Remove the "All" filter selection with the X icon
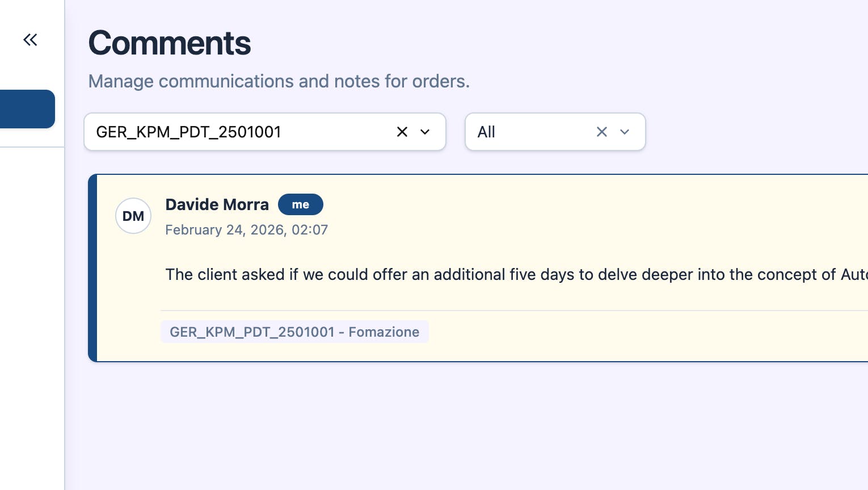This screenshot has height=490, width=868. coord(602,132)
